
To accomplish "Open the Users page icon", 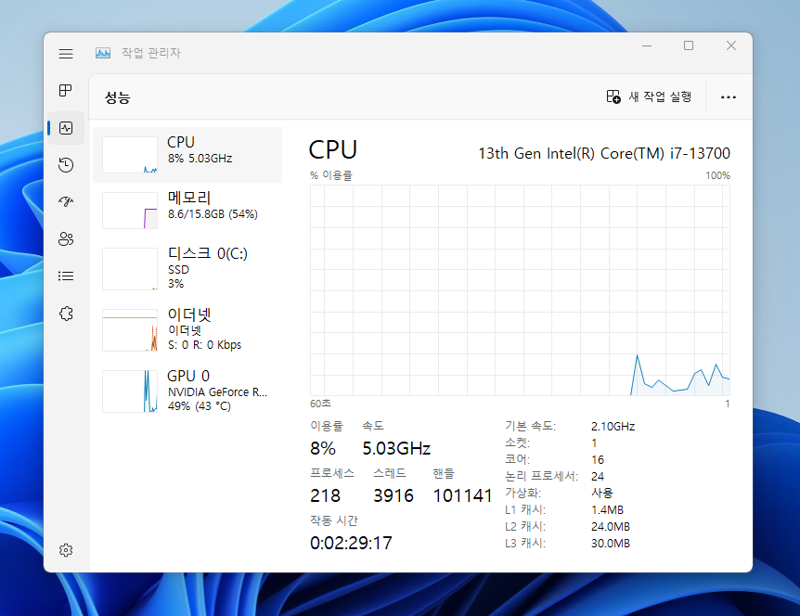I will click(66, 239).
